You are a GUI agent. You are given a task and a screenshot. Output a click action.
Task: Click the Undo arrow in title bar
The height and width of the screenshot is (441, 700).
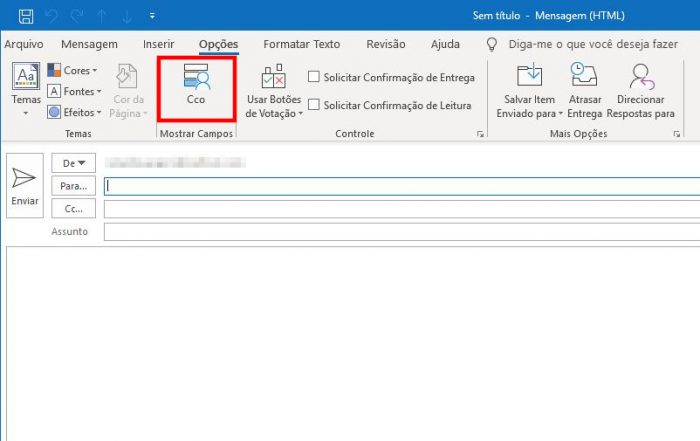point(52,17)
